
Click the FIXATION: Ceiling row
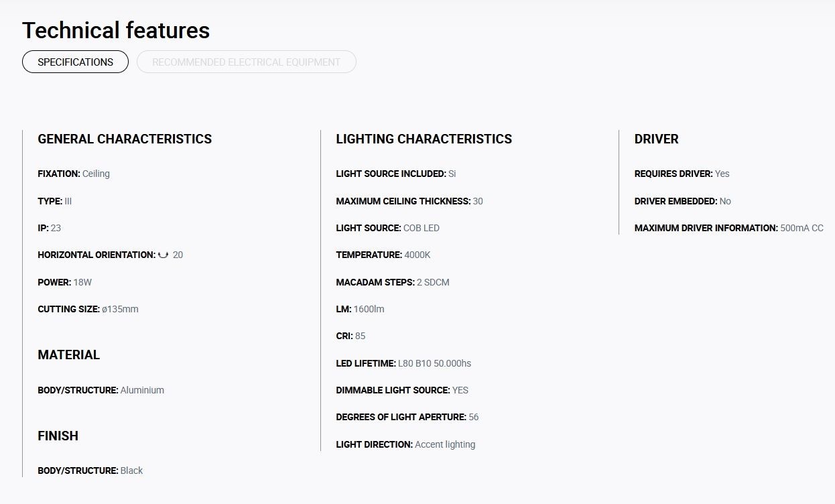tap(74, 174)
